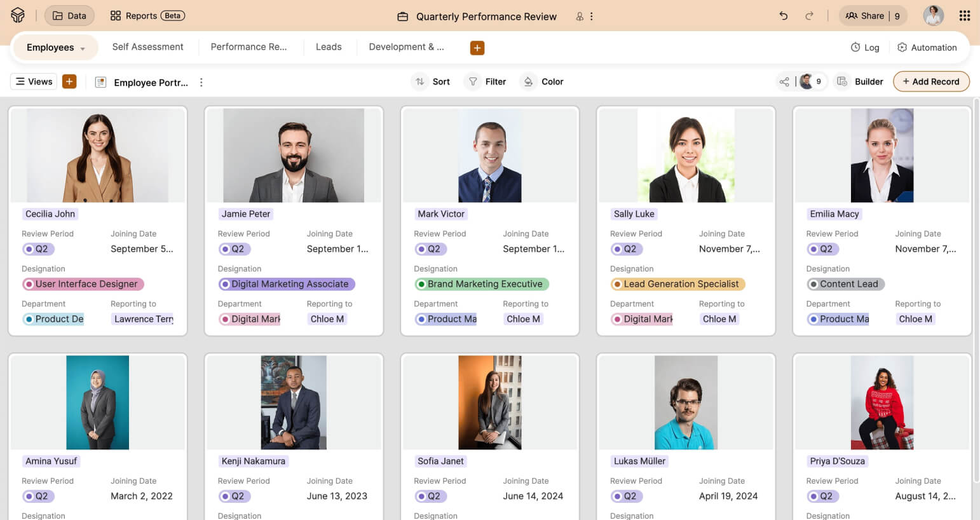Open the Log history
Image resolution: width=980 pixels, height=520 pixels.
[865, 48]
